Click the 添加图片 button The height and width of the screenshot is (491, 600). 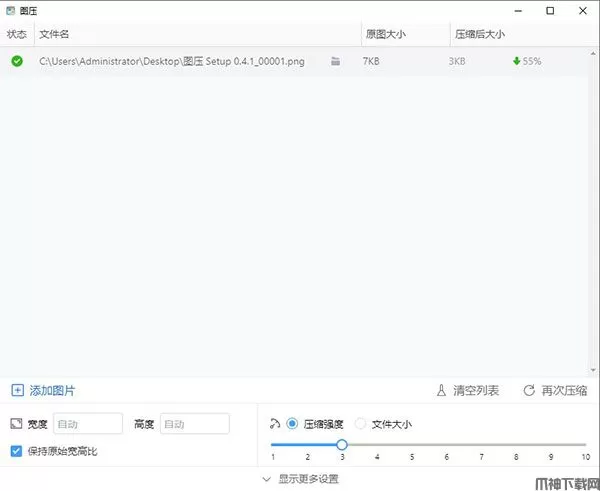[43, 390]
